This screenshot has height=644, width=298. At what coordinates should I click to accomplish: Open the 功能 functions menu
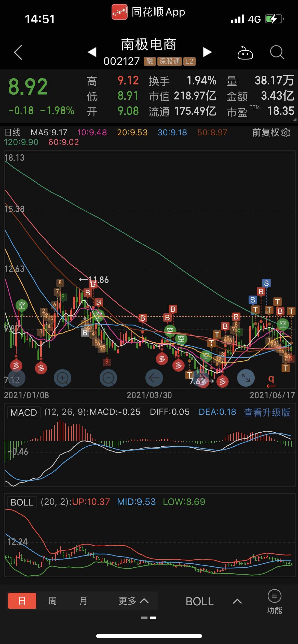(274, 602)
